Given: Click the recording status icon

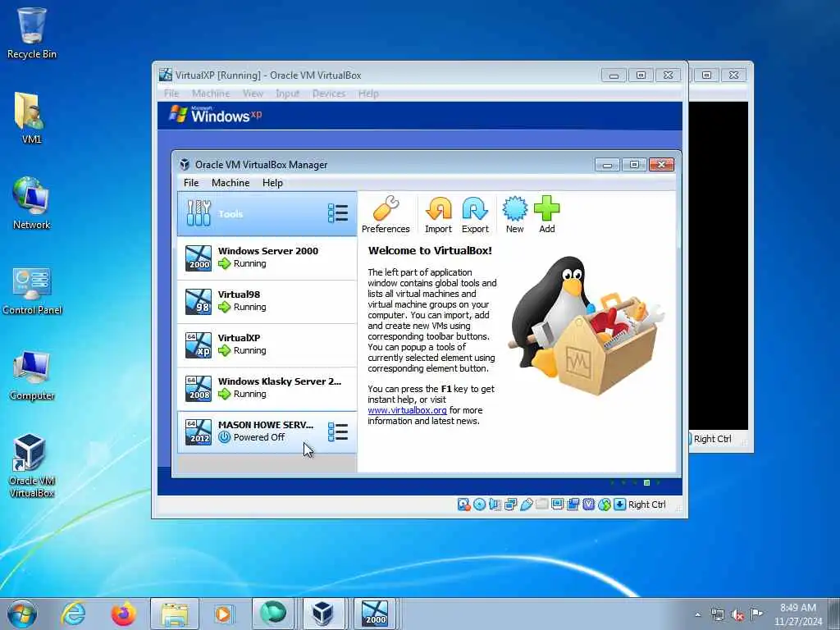Looking at the screenshot, I should pyautogui.click(x=573, y=504).
